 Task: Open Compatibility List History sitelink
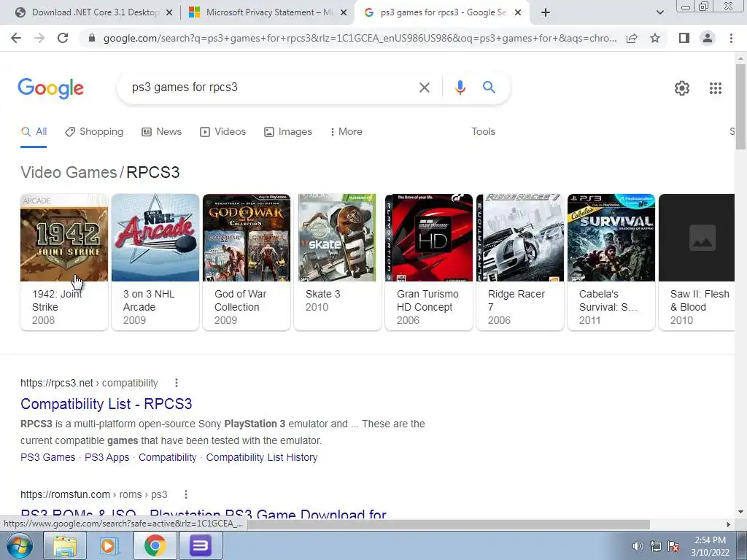click(262, 457)
